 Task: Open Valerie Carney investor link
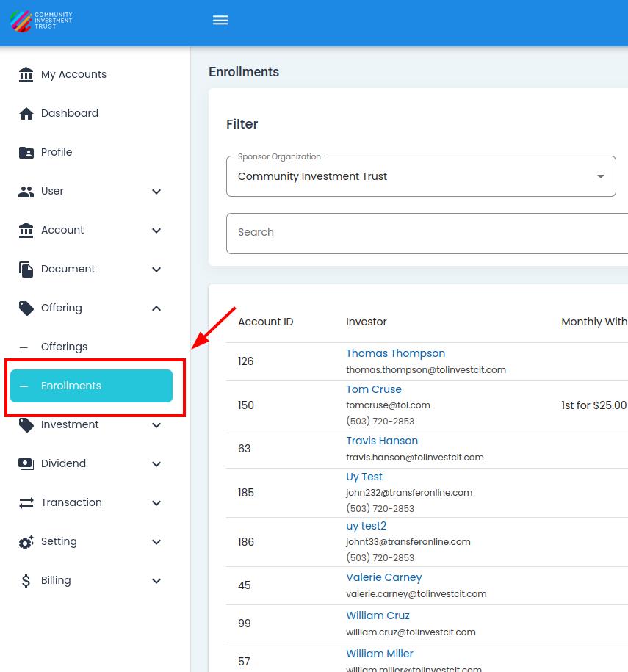(x=383, y=577)
